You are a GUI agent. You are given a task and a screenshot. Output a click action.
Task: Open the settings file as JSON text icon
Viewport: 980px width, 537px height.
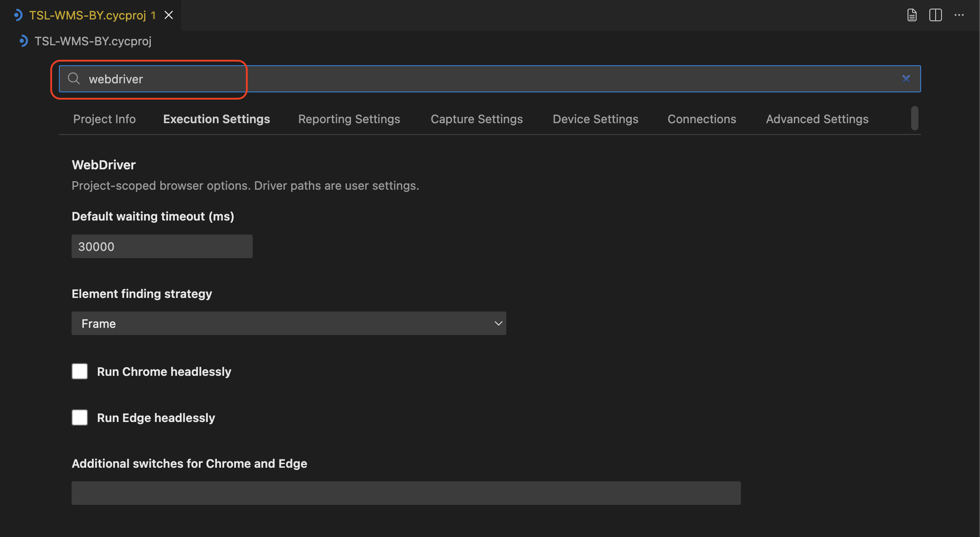point(912,15)
